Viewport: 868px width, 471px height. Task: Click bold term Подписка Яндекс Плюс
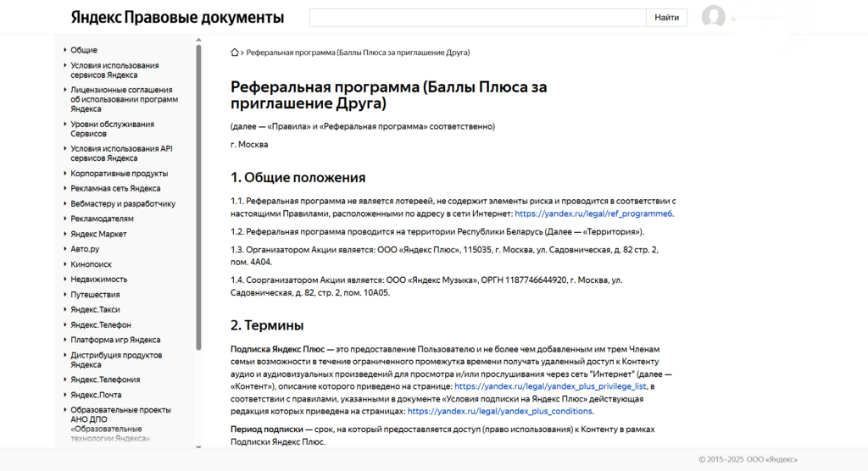click(x=277, y=349)
